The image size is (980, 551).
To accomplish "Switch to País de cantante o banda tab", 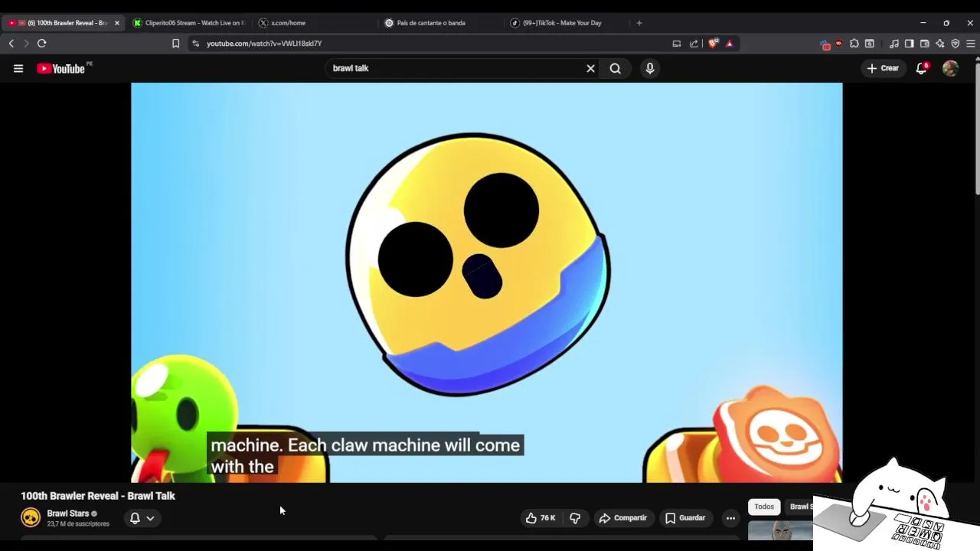I will pos(439,23).
